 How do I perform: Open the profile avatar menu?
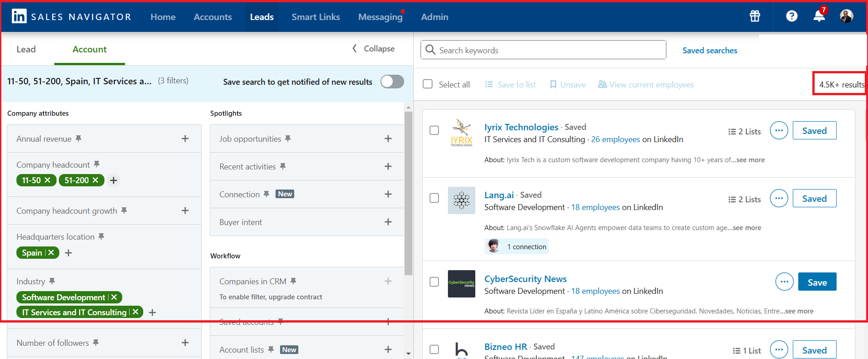point(847,16)
